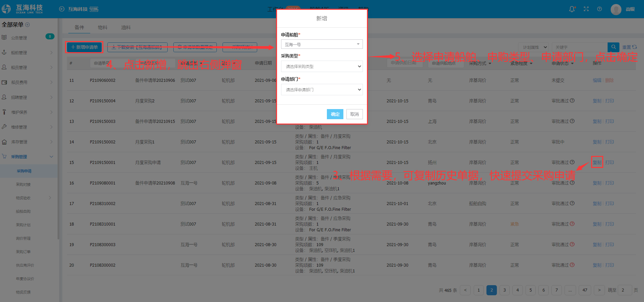The height and width of the screenshot is (302, 644).
Task: Click the 招聘管理 sidebar icon
Action: point(4,97)
